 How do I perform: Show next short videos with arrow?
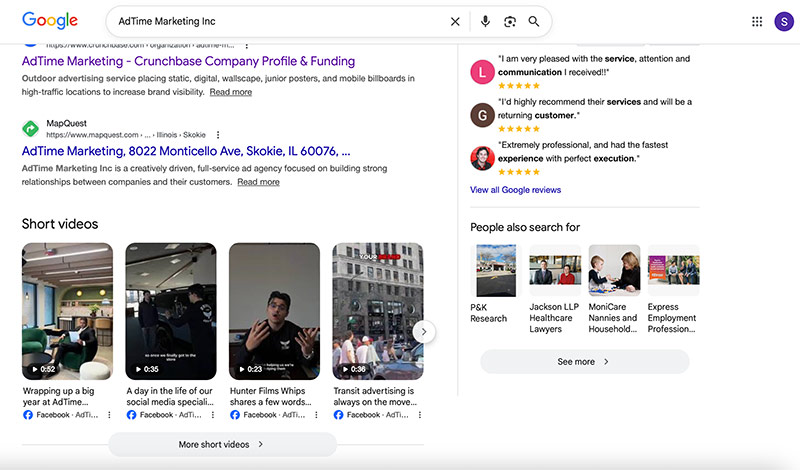point(423,332)
